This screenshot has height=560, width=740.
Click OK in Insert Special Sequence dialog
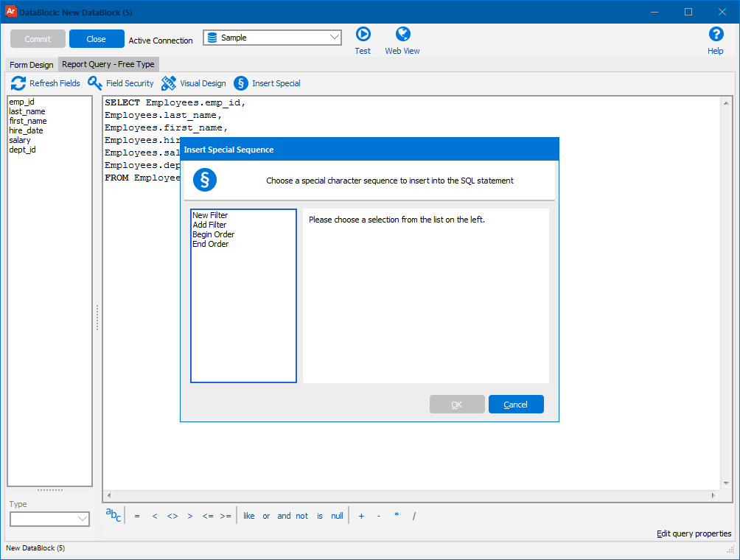[x=457, y=405]
